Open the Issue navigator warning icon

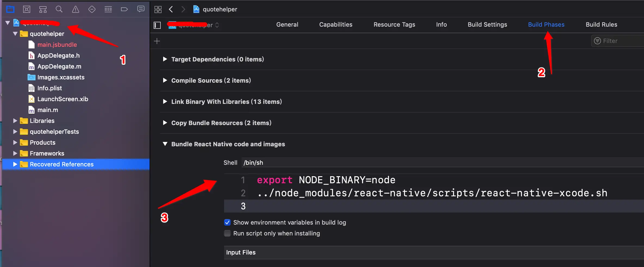[76, 9]
